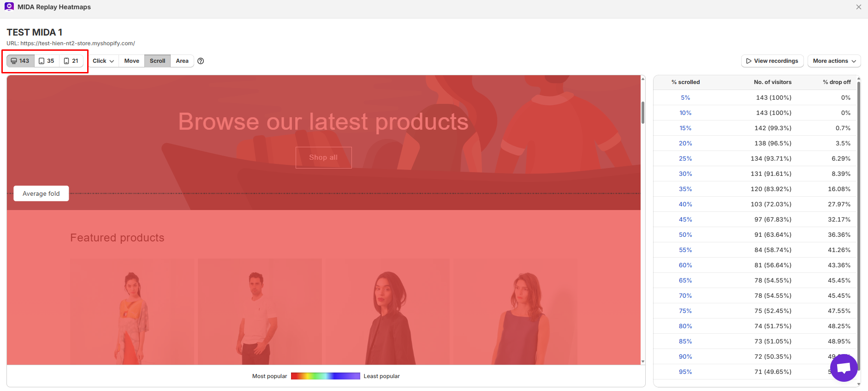Switch to the Move heatmap tab

pyautogui.click(x=131, y=61)
